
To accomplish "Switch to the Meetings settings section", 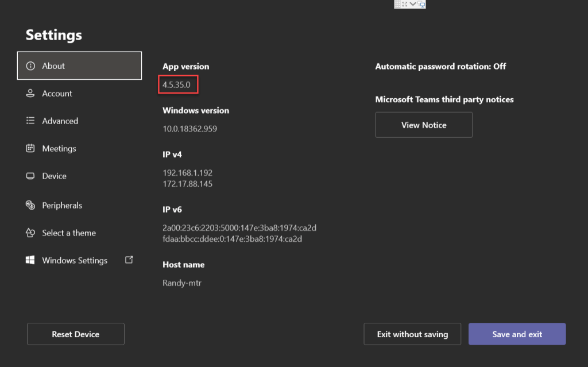I will pos(59,149).
